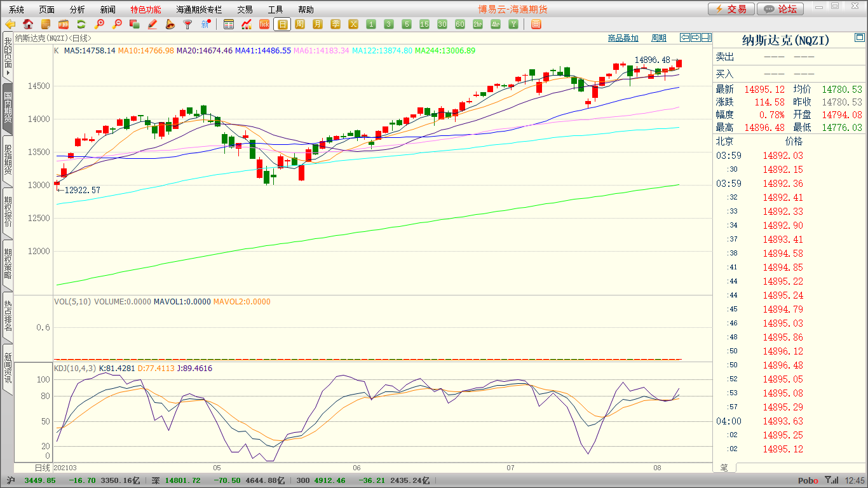Toggle the side panel layout icon
The image size is (868, 488).
click(x=707, y=37)
